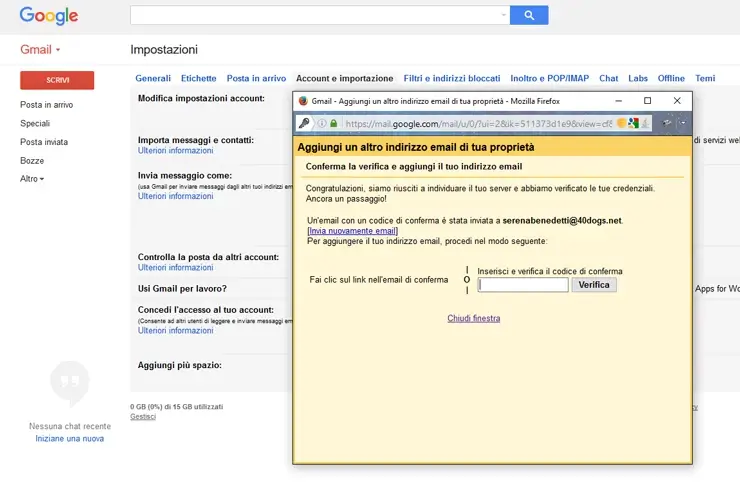Screen dimensions: 740x488
Task: Expand the Altro folder list
Action: 32,179
